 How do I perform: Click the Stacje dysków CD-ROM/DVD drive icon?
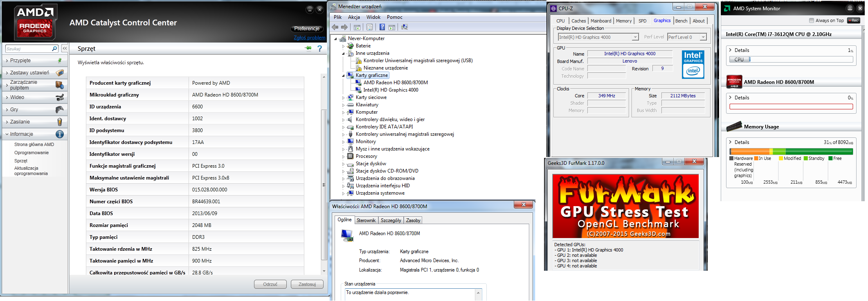(350, 171)
